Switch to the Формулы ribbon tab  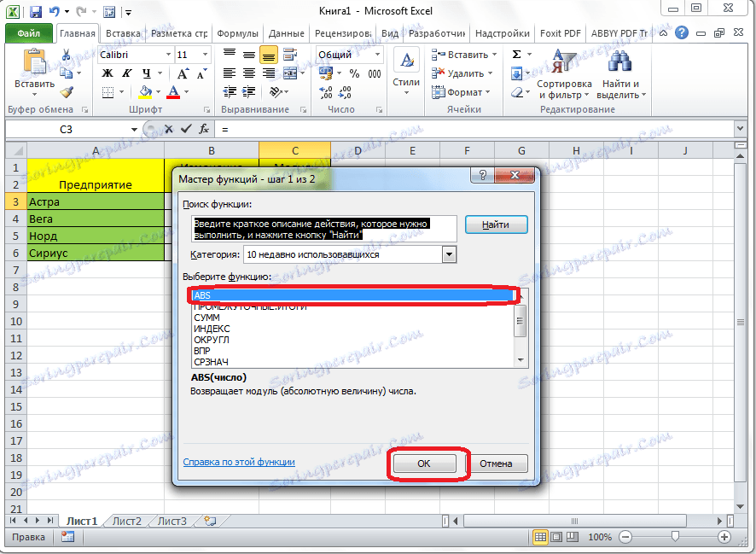237,33
